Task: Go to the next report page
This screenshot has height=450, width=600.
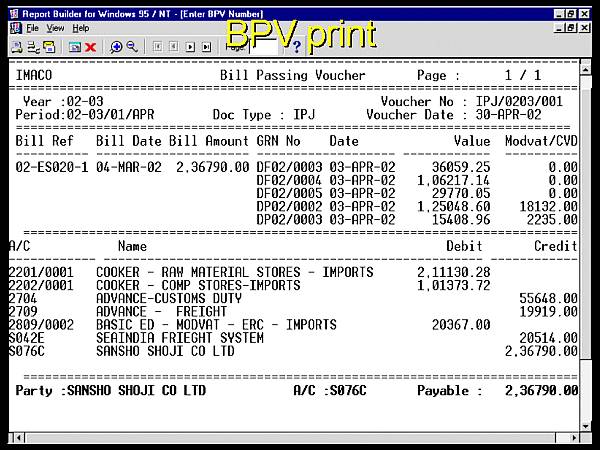Action: tap(189, 47)
